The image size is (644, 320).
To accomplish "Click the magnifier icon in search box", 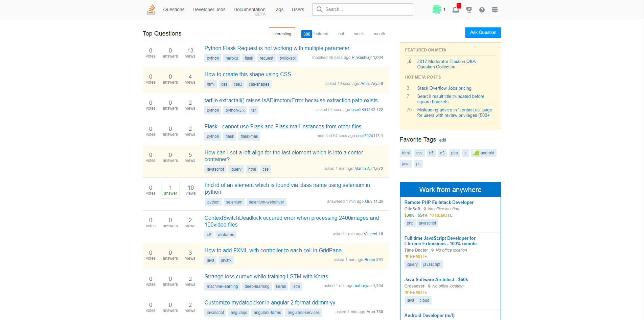I will pyautogui.click(x=319, y=9).
